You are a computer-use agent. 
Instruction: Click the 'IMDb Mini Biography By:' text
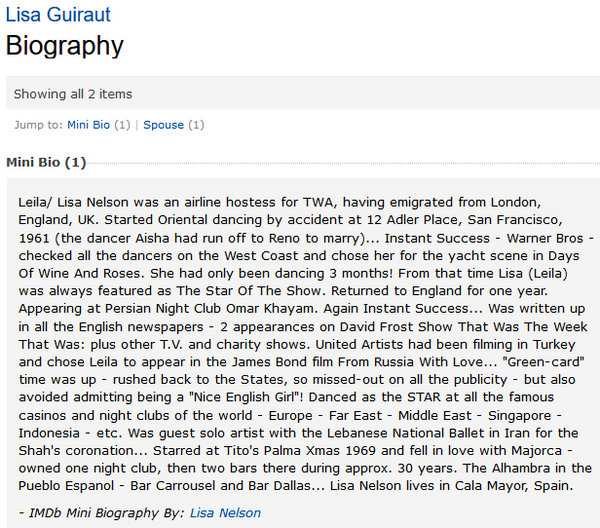tap(101, 513)
